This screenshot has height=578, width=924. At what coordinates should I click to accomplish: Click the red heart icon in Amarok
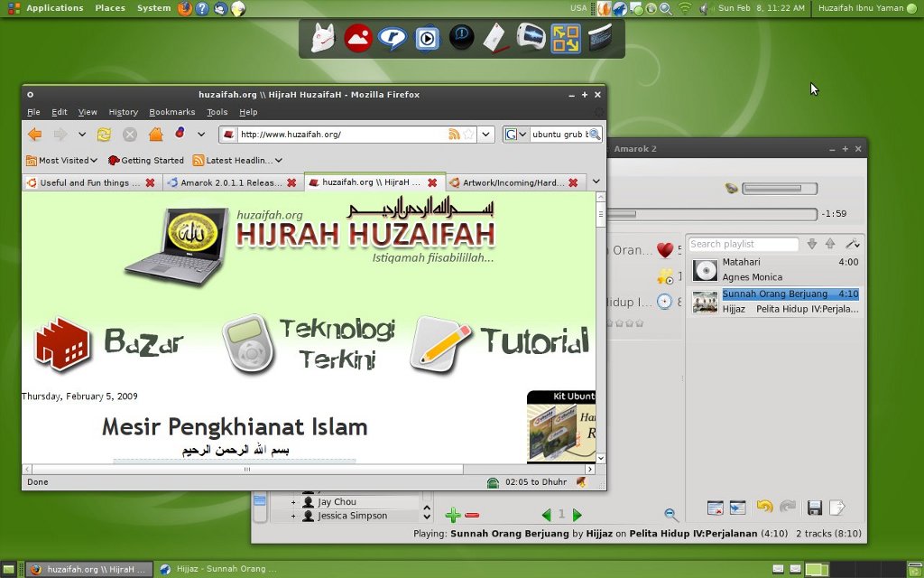[x=665, y=250]
